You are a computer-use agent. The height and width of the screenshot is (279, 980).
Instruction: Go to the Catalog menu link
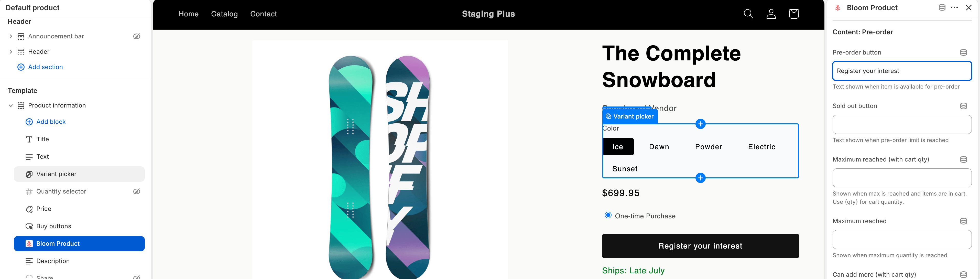click(224, 14)
